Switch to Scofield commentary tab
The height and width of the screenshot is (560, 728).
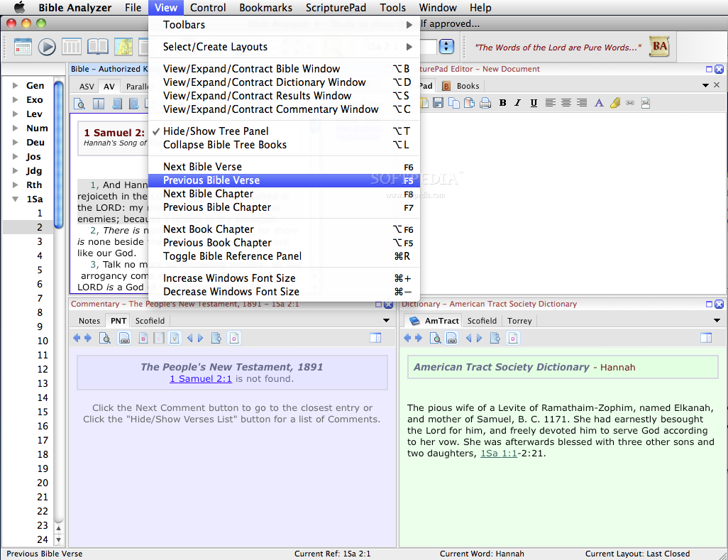150,320
